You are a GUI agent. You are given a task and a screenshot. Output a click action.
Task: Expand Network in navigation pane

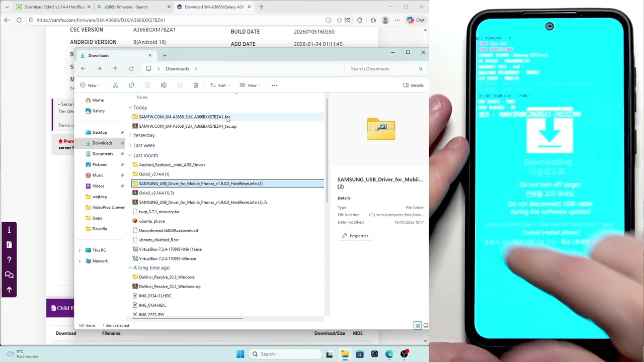[79, 261]
